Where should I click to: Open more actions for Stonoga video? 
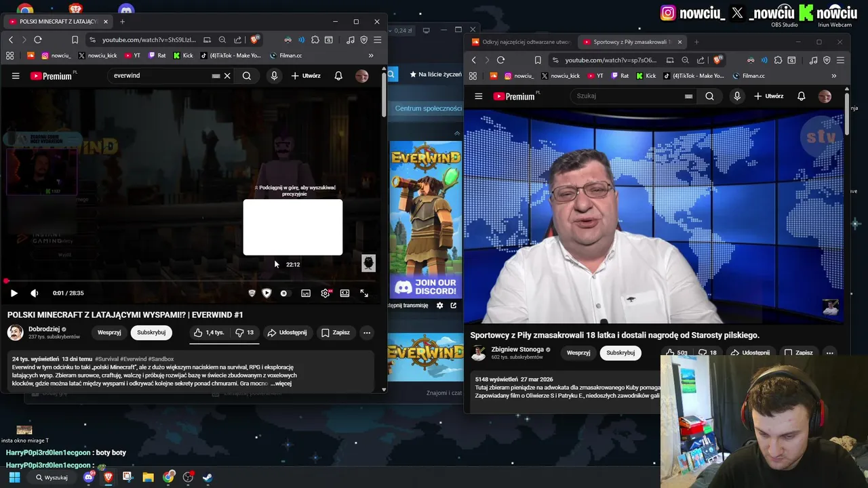tap(829, 352)
